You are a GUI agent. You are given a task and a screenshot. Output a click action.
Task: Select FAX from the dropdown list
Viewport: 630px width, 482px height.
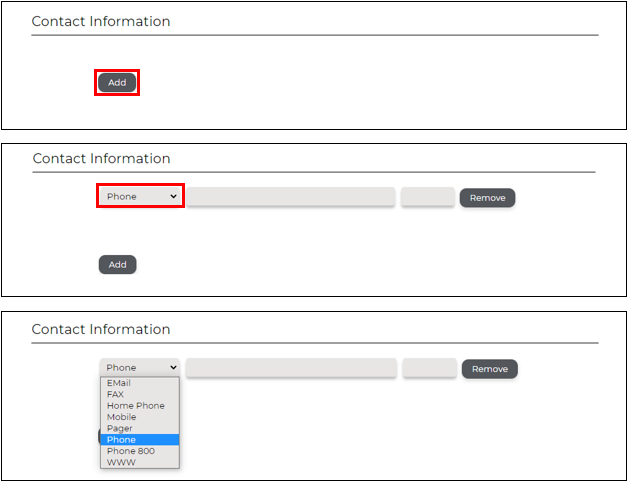coord(139,394)
